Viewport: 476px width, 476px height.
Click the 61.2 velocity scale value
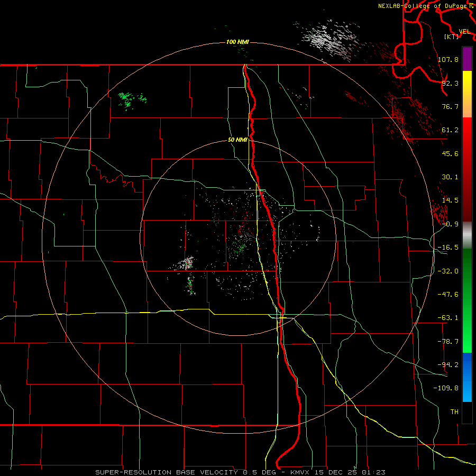(x=450, y=130)
